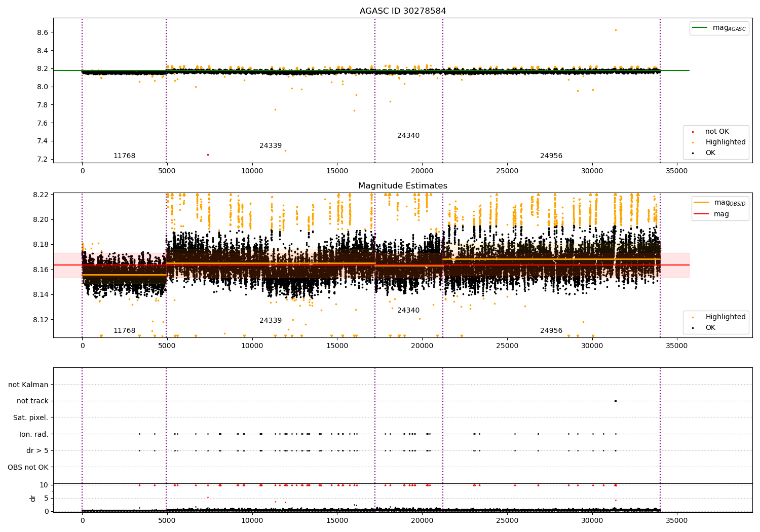Click the "not Kalman" flag row label
This screenshot has height=532, width=760.
[x=28, y=385]
